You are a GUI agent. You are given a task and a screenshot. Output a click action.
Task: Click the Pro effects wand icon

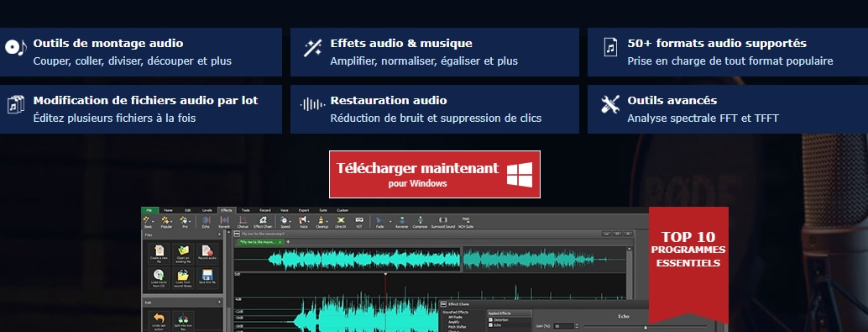tap(184, 220)
